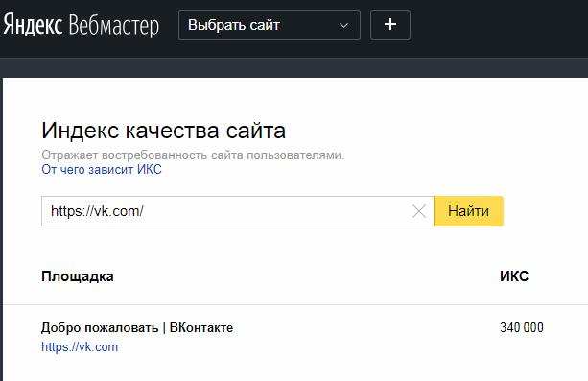Expand the Выбрать сайт dropdown

click(x=270, y=25)
